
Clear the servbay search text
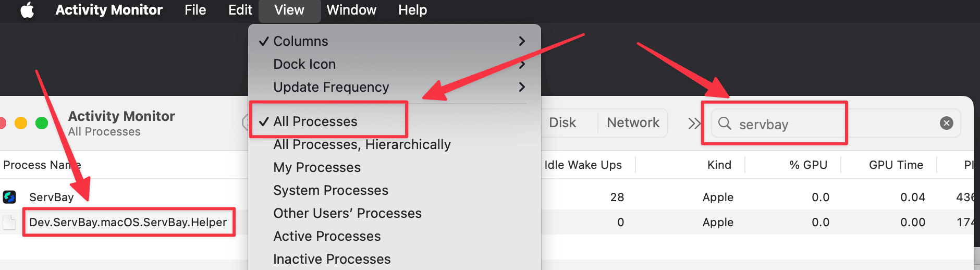[947, 123]
